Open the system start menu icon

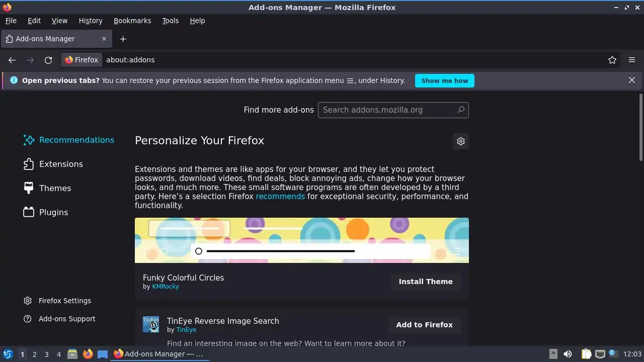coord(8,354)
